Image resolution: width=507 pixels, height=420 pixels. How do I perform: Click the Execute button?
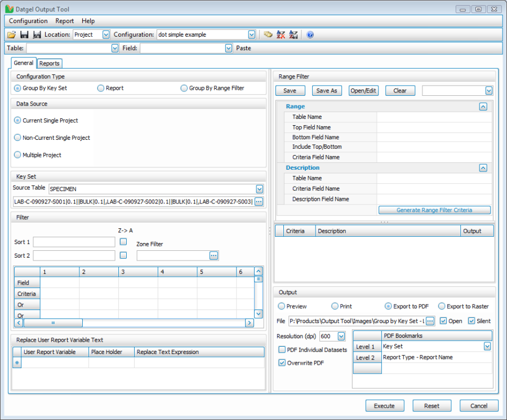click(x=385, y=406)
